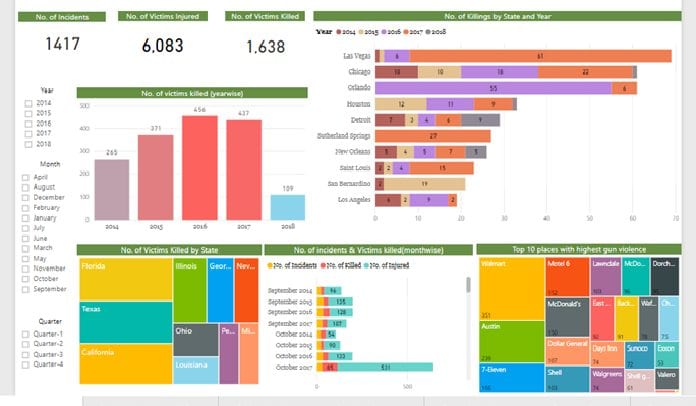Image resolution: width=696 pixels, height=406 pixels.
Task: Click the 2016 purple legend swatch
Action: (384, 32)
